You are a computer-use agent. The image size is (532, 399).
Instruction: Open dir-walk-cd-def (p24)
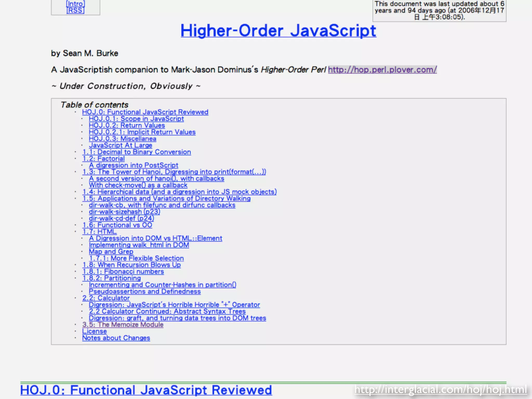pos(121,218)
